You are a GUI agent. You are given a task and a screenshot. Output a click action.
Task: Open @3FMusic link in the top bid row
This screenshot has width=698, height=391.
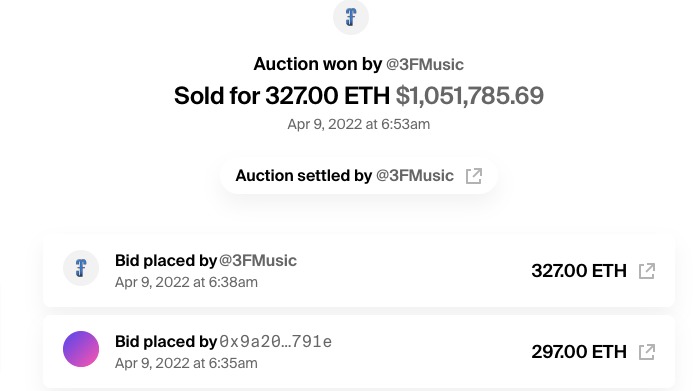[258, 261]
